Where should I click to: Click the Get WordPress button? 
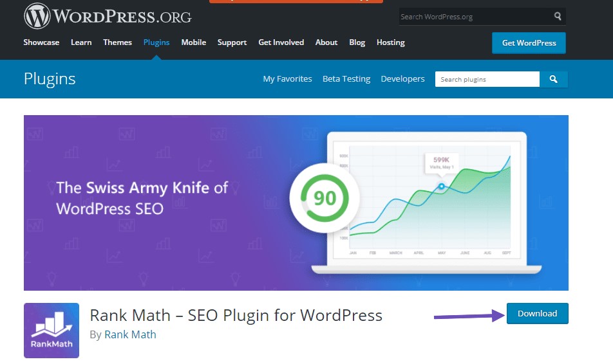tap(529, 43)
